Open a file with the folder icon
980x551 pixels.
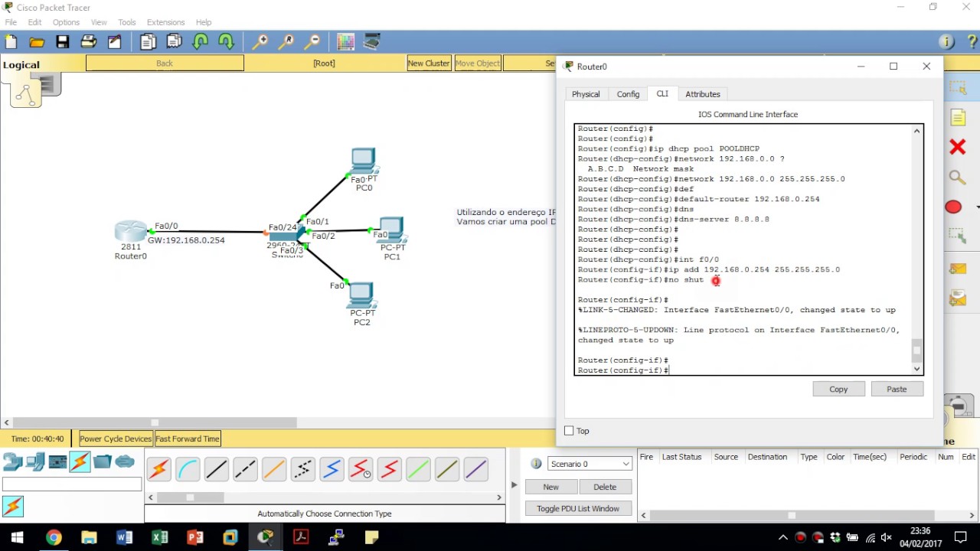tap(37, 42)
